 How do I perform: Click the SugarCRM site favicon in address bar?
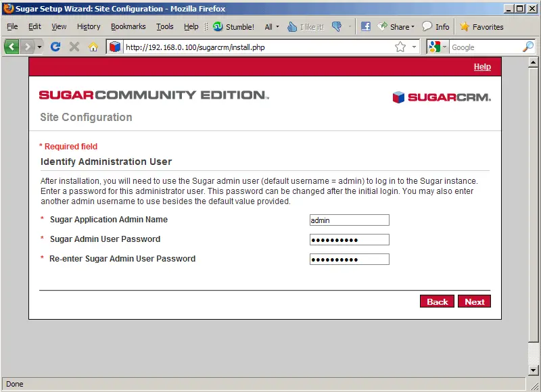[114, 47]
